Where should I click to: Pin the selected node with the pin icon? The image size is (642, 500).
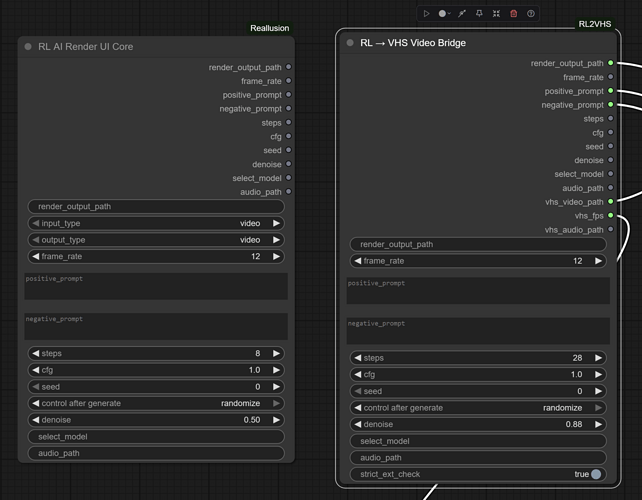click(479, 14)
